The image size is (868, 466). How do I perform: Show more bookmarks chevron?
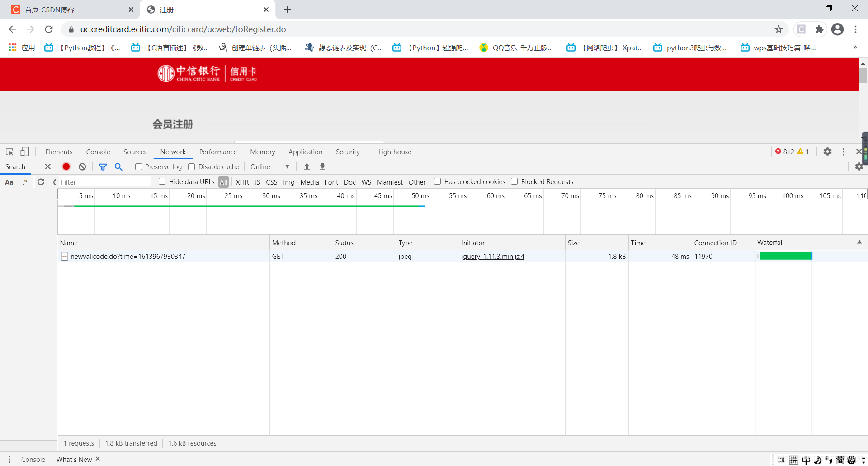855,48
